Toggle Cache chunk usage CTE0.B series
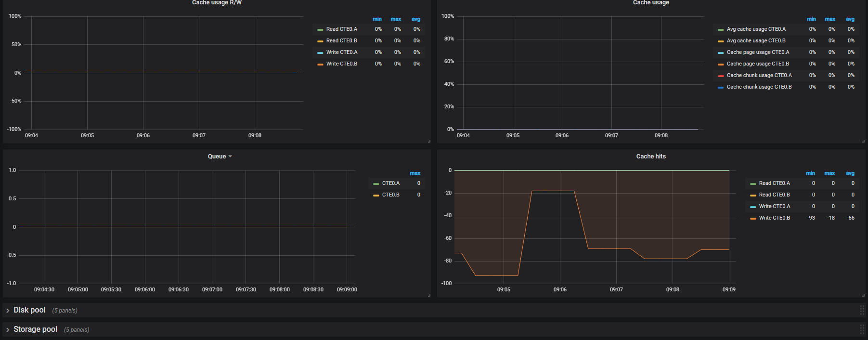The image size is (868, 340). point(759,87)
